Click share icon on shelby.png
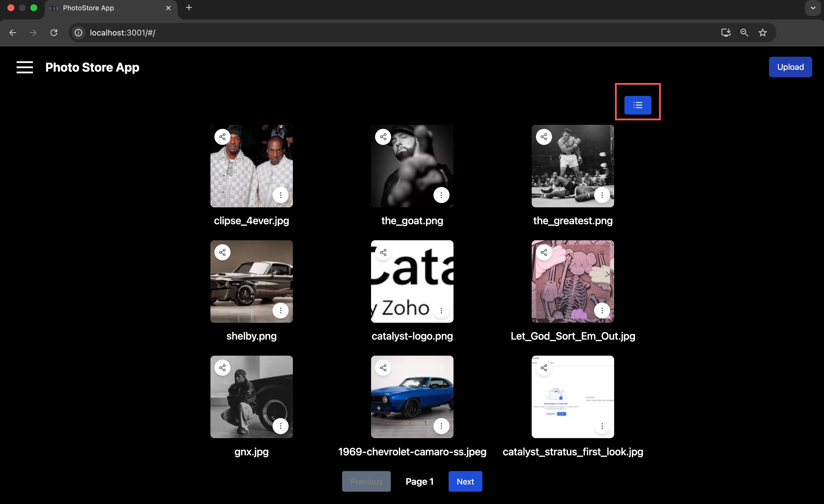 pyautogui.click(x=222, y=253)
